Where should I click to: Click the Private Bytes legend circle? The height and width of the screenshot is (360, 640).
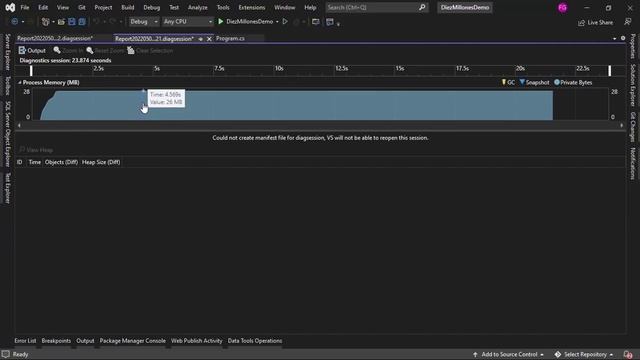(x=557, y=82)
